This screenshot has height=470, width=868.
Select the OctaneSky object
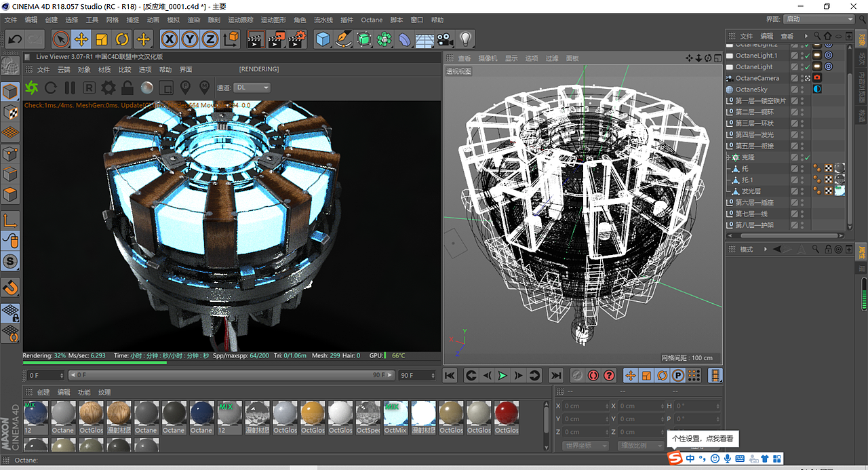tap(751, 90)
